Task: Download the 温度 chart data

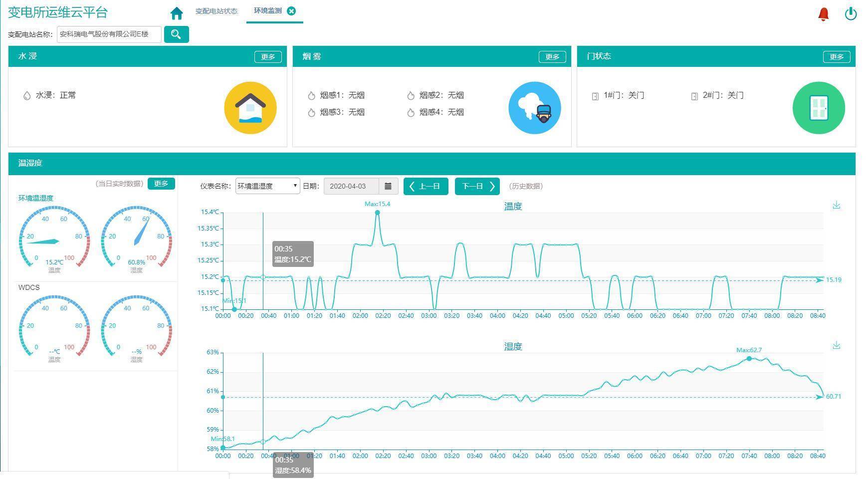Action: pos(836,205)
